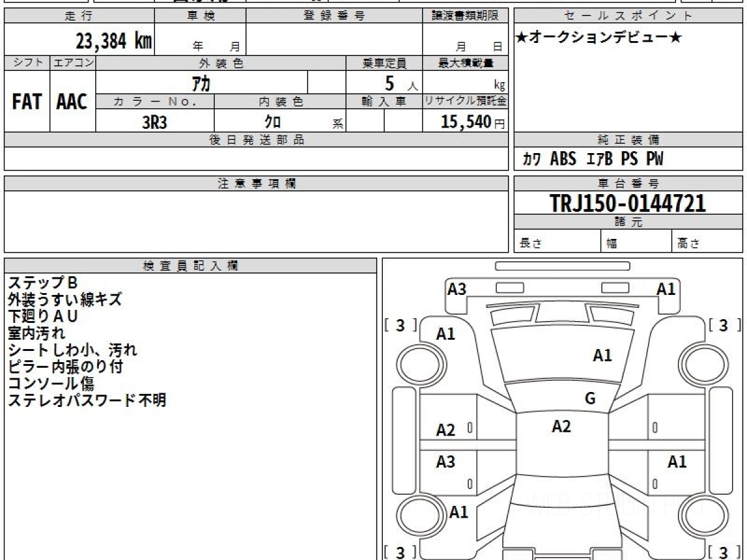
Task: Click the A2 mark on the roof panel
Action: click(x=561, y=426)
